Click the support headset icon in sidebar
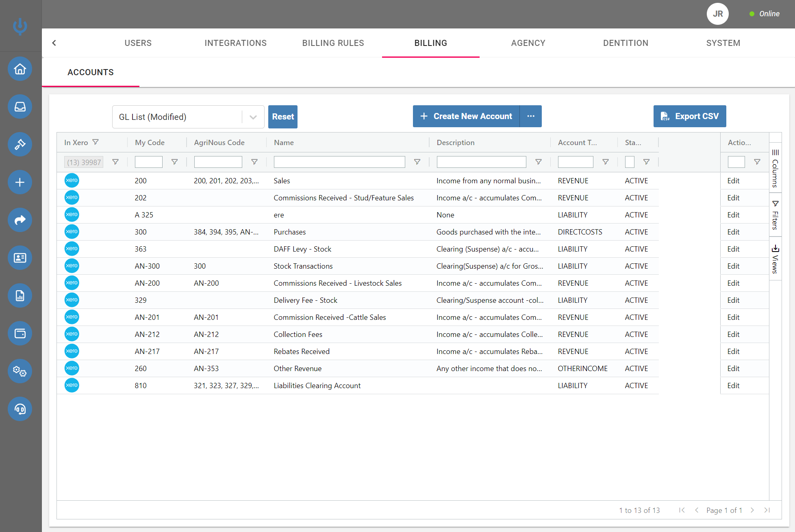The width and height of the screenshot is (795, 532). [x=20, y=408]
